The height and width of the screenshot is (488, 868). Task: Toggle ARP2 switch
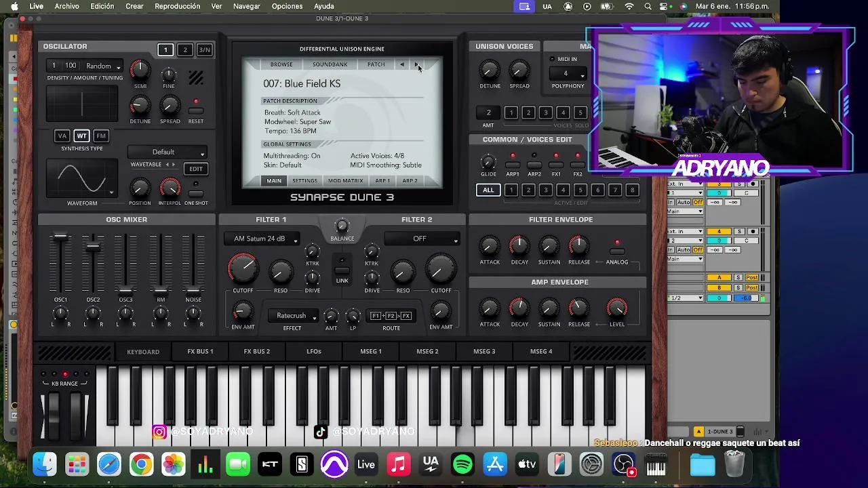click(x=534, y=165)
